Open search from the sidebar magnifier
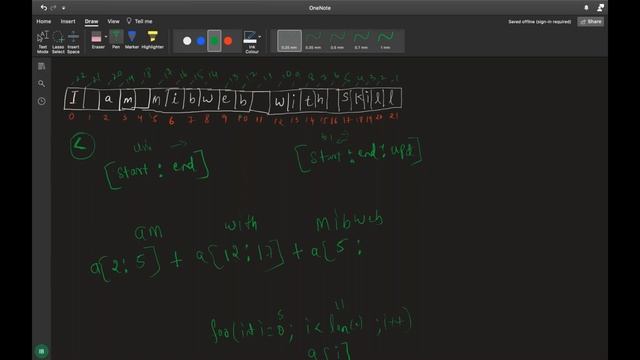Screen dimensions: 640x360 pos(42,84)
